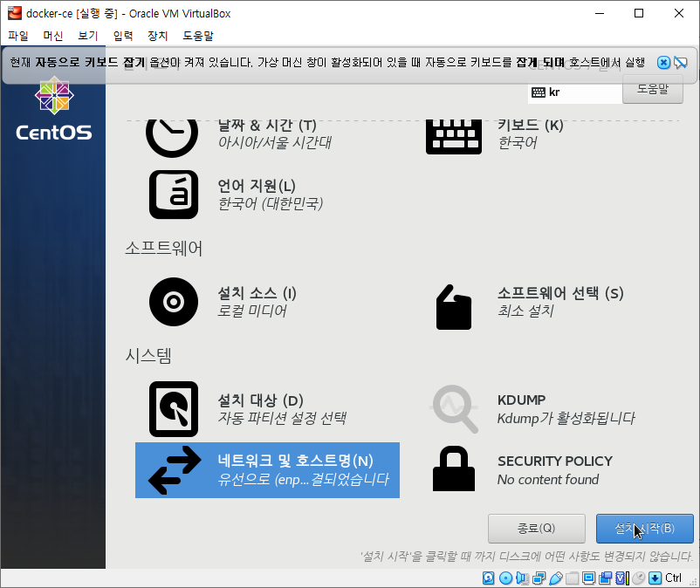Screen dimensions: 700x588
Task: Open the 도움말 menu in menu bar
Action: tap(198, 36)
